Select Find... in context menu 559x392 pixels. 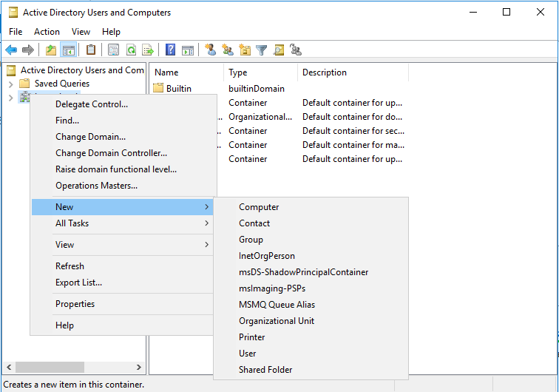[123, 121]
